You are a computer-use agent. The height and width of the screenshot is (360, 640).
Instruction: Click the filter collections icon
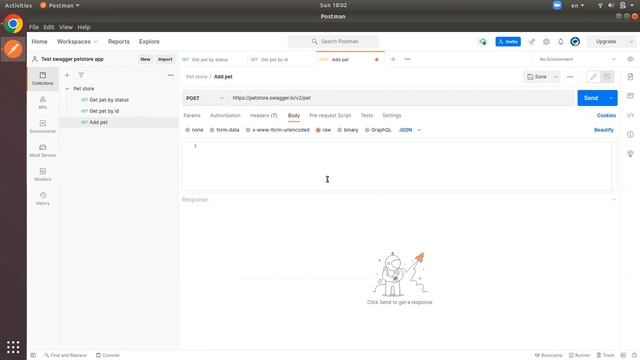coord(81,75)
